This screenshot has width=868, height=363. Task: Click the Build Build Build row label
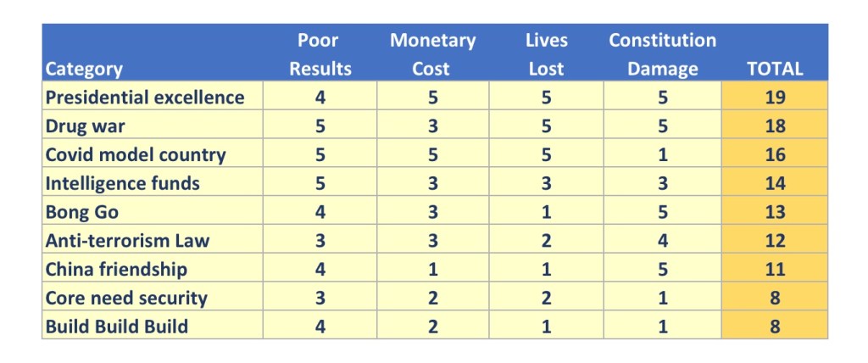pyautogui.click(x=116, y=327)
